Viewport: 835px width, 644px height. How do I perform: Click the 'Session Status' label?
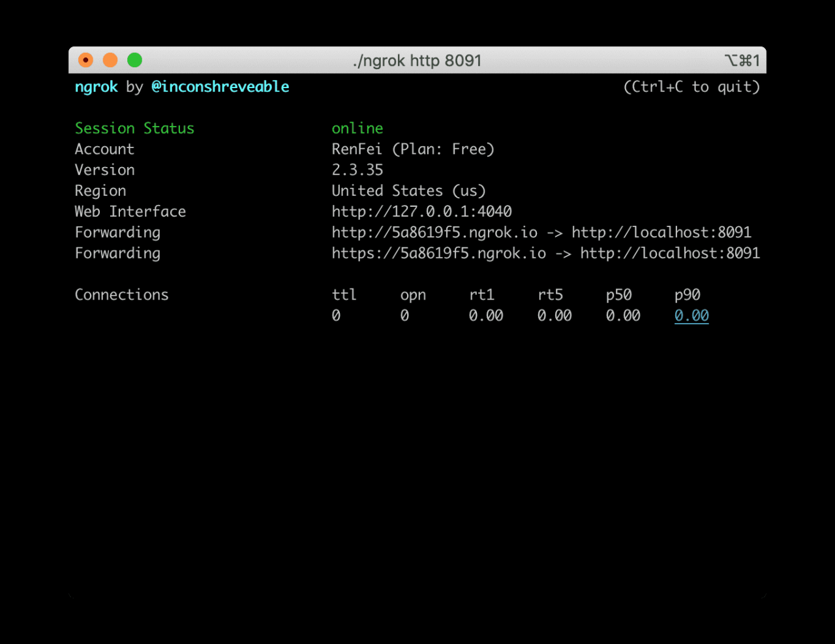point(134,129)
